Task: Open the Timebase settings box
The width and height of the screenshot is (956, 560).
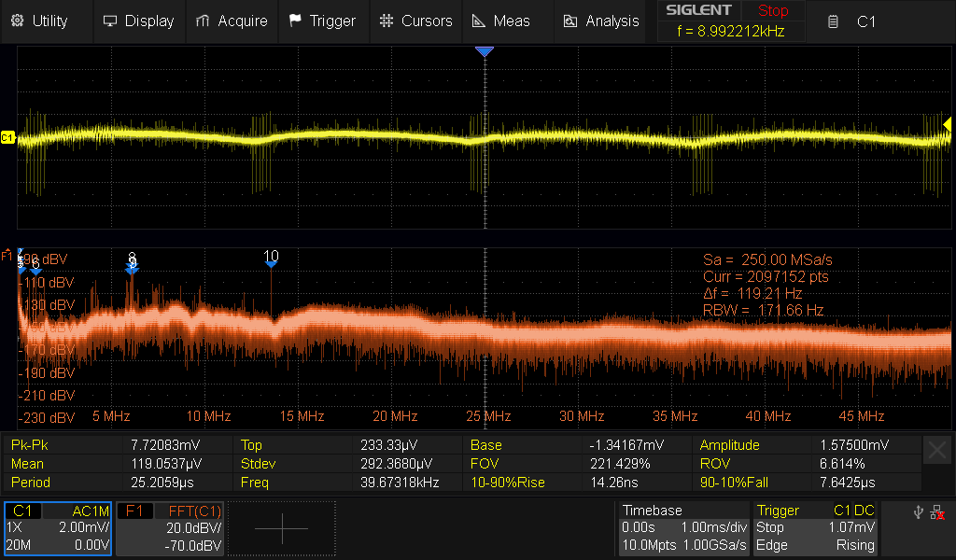Action: tap(683, 528)
